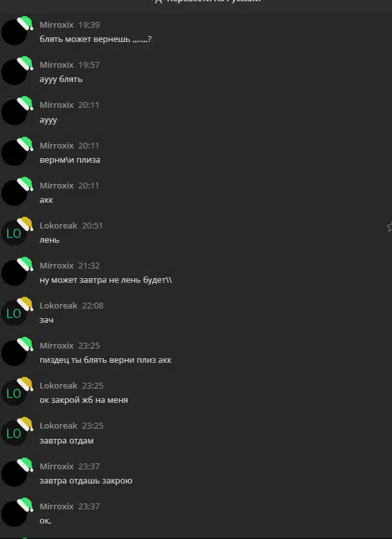Select the message 'лень'
392x539 pixels.
tap(50, 240)
